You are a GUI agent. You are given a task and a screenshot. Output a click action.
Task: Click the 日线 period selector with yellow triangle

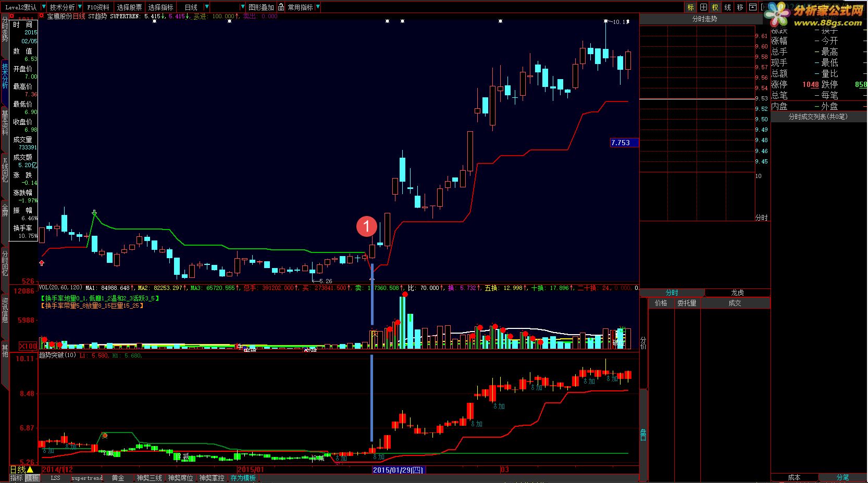[x=22, y=470]
